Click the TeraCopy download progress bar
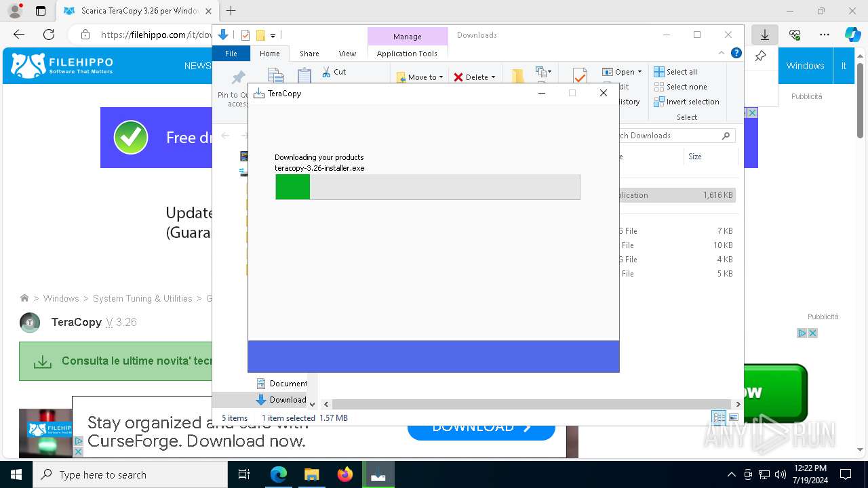The image size is (868, 488). (428, 187)
